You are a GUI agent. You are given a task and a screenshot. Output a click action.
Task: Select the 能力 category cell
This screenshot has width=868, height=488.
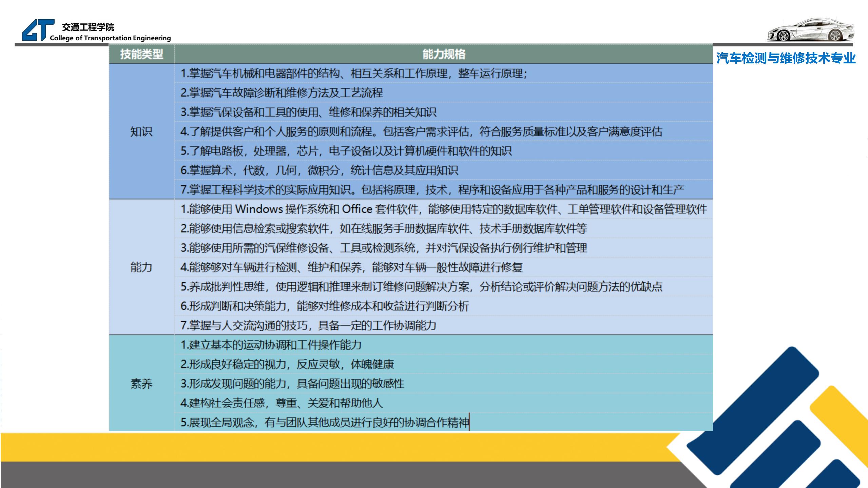141,267
